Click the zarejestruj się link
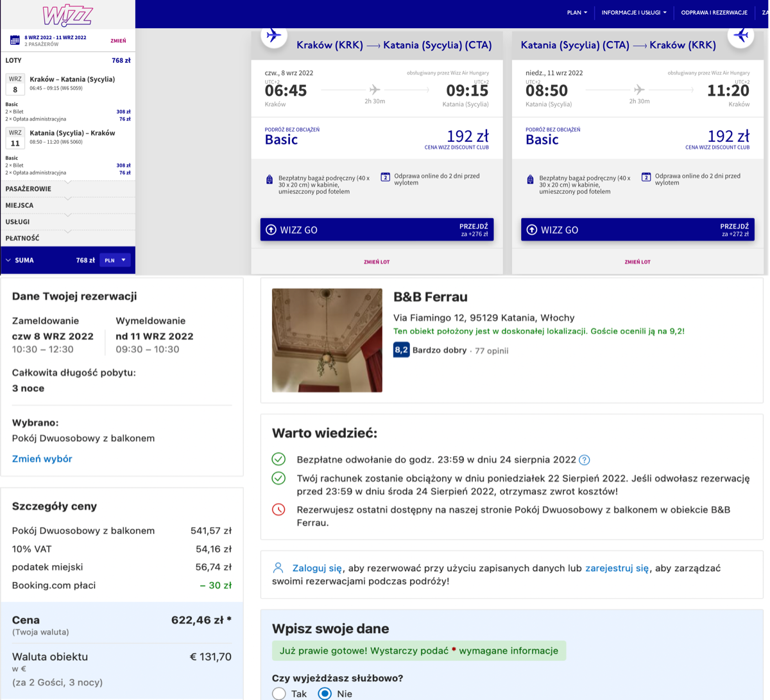The height and width of the screenshot is (700, 770). pyautogui.click(x=617, y=568)
